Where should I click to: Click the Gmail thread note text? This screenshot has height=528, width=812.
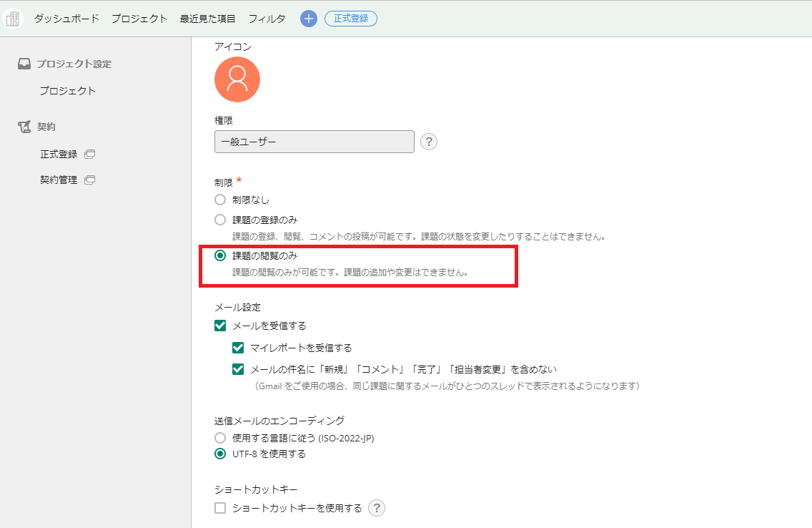(447, 386)
